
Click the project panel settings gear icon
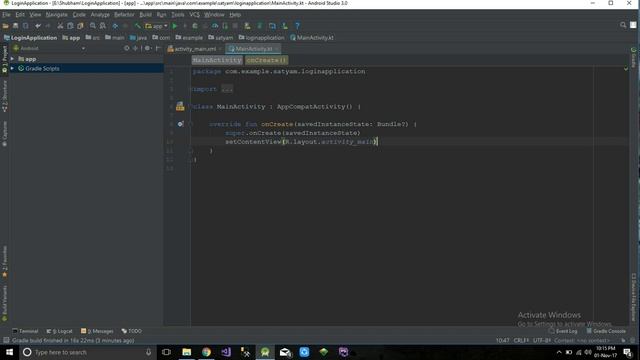[x=147, y=48]
